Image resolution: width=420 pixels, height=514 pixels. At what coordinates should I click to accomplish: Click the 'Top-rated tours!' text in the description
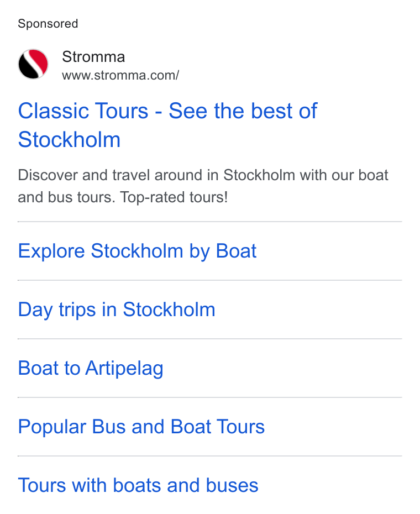coord(174,197)
